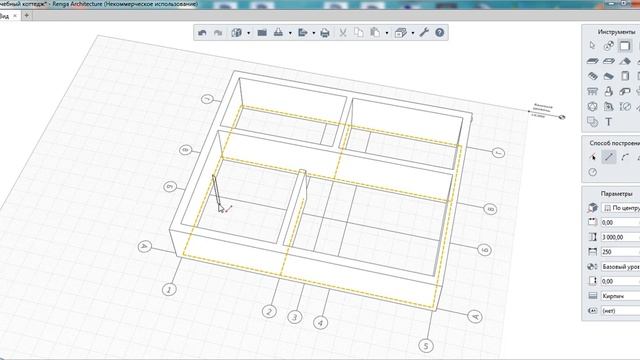Select the arrow pointer tool in Инструменты
The height and width of the screenshot is (360, 640).
coord(593,46)
